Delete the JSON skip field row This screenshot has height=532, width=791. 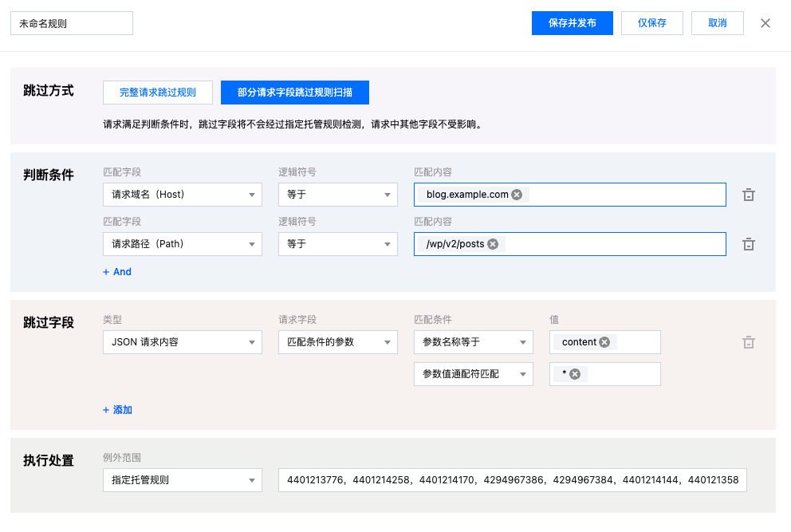(x=748, y=342)
